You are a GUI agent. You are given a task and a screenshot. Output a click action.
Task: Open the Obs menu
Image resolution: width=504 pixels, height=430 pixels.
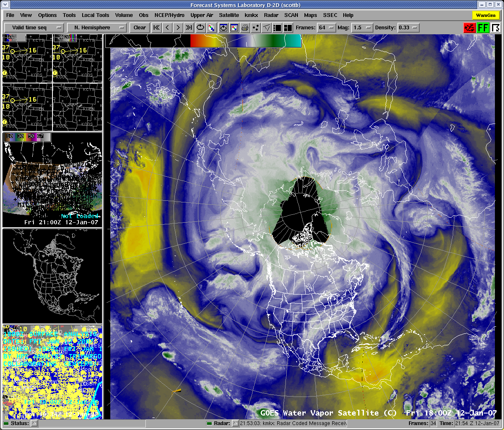point(144,15)
